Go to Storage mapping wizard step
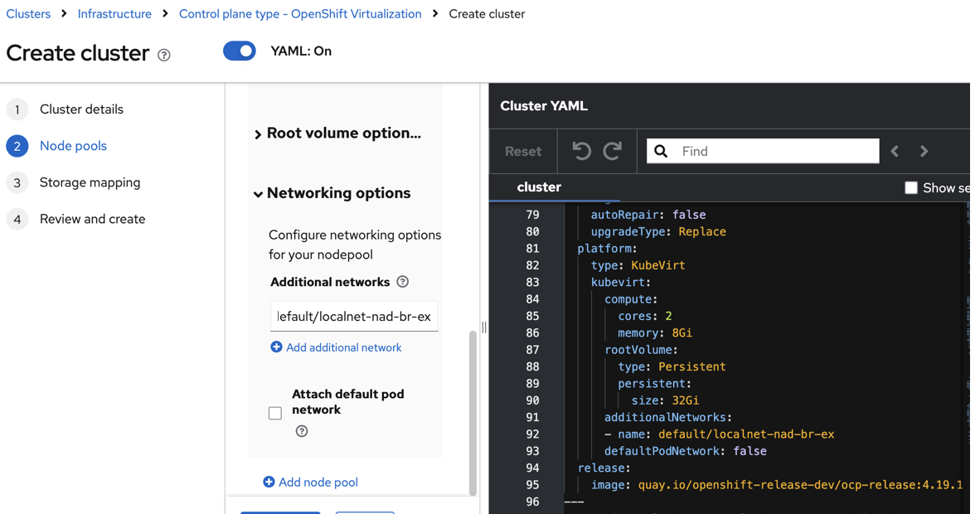The height and width of the screenshot is (514, 980). coord(90,182)
